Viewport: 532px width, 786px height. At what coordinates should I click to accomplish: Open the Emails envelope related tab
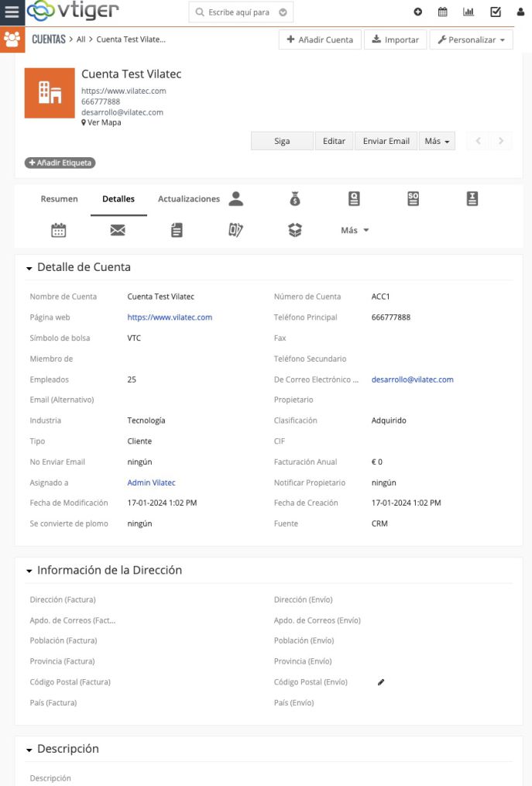[x=118, y=230]
